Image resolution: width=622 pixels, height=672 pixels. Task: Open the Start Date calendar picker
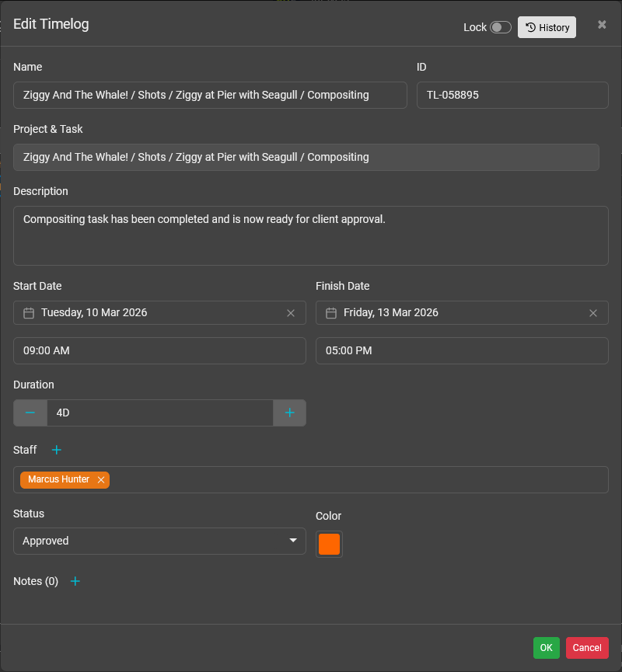[29, 313]
